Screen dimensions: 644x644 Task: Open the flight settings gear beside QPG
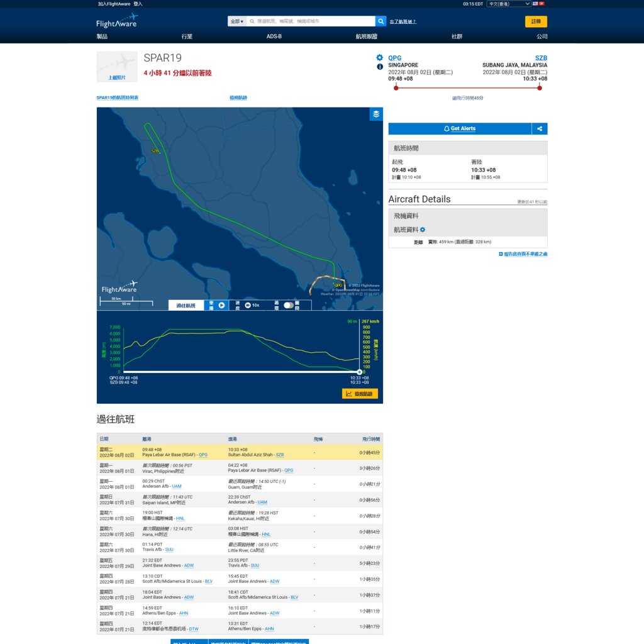click(x=379, y=58)
